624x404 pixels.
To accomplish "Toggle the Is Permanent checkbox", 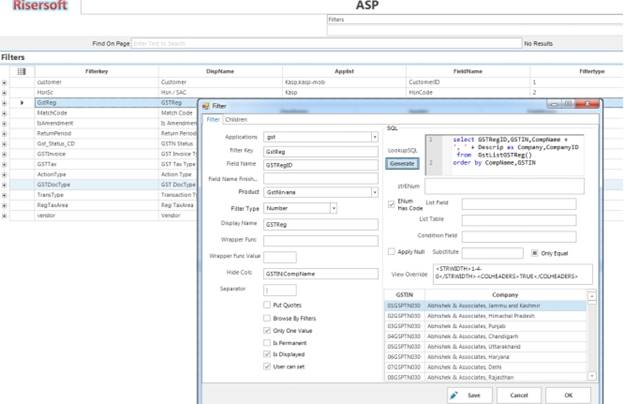I will click(x=267, y=343).
